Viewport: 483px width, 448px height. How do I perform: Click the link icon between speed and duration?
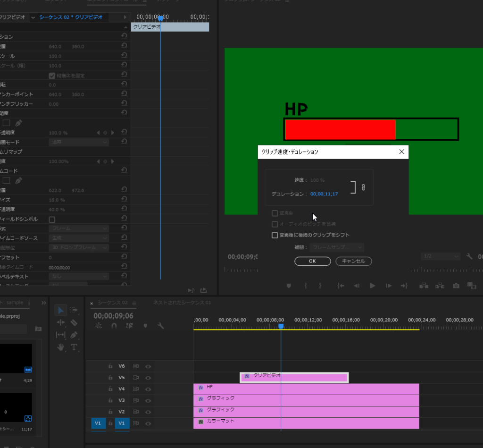pyautogui.click(x=363, y=187)
